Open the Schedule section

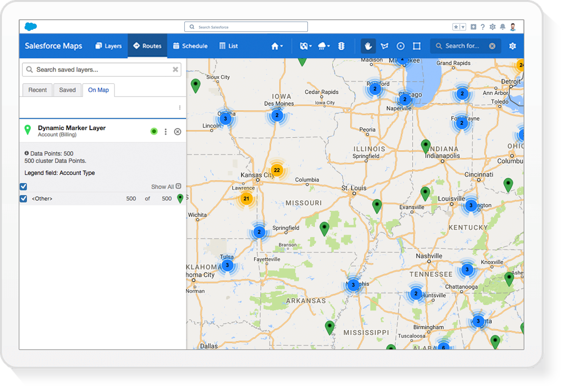pyautogui.click(x=190, y=46)
